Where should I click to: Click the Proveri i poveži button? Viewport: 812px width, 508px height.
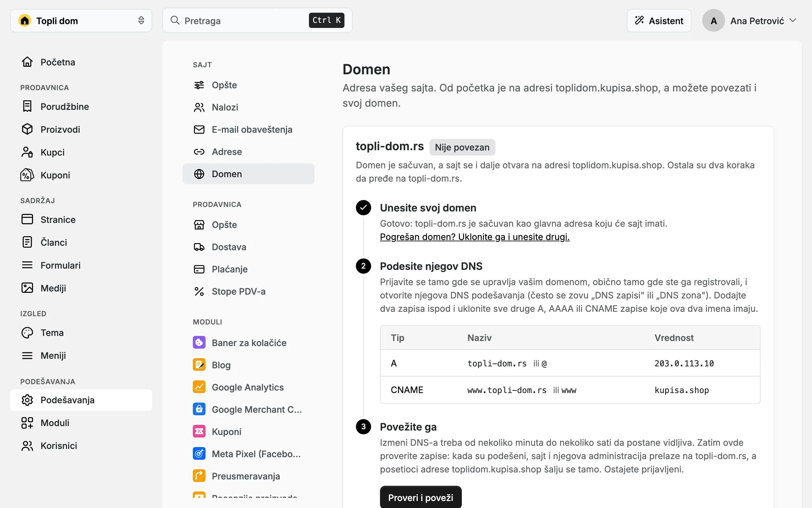(420, 497)
